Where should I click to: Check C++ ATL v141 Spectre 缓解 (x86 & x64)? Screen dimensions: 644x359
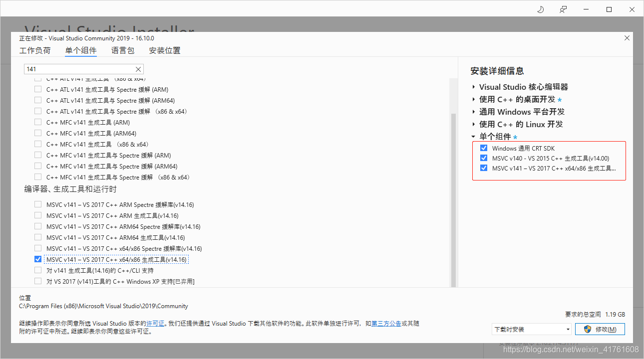pyautogui.click(x=38, y=111)
